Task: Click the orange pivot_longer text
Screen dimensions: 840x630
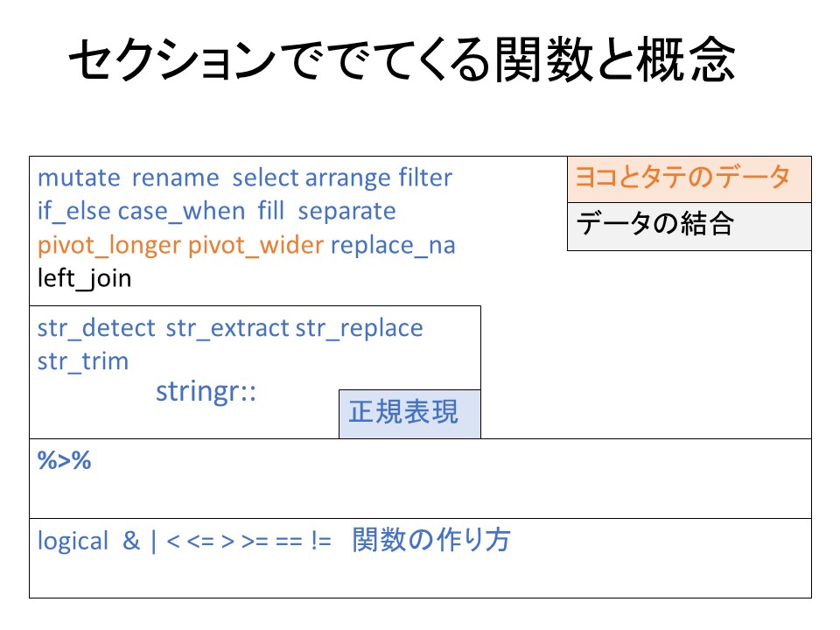Action: click(x=108, y=246)
